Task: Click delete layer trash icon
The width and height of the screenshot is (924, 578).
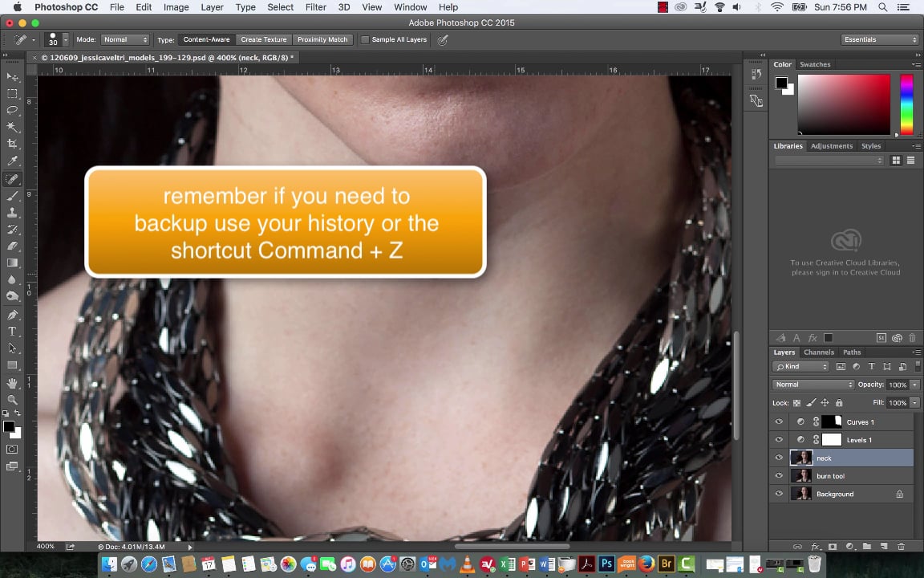Action: pos(901,547)
